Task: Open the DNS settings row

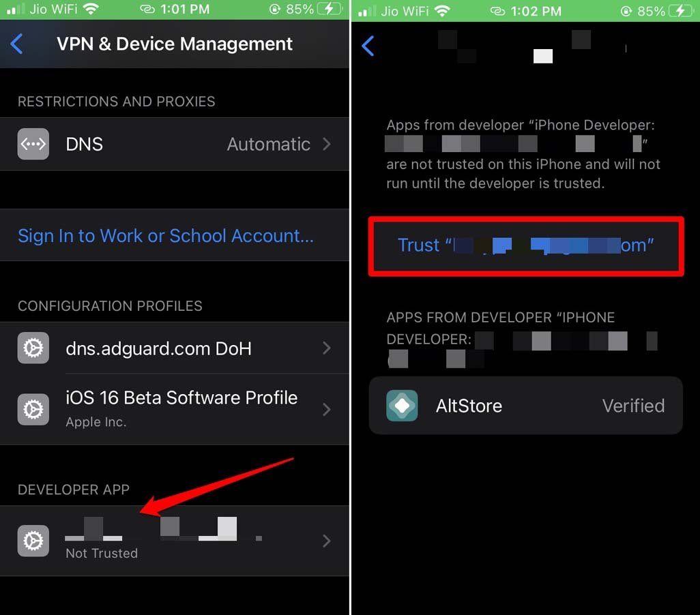Action: pos(175,144)
